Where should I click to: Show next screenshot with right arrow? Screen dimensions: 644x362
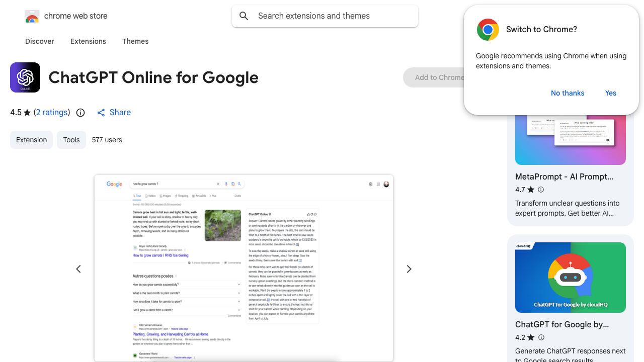409,269
